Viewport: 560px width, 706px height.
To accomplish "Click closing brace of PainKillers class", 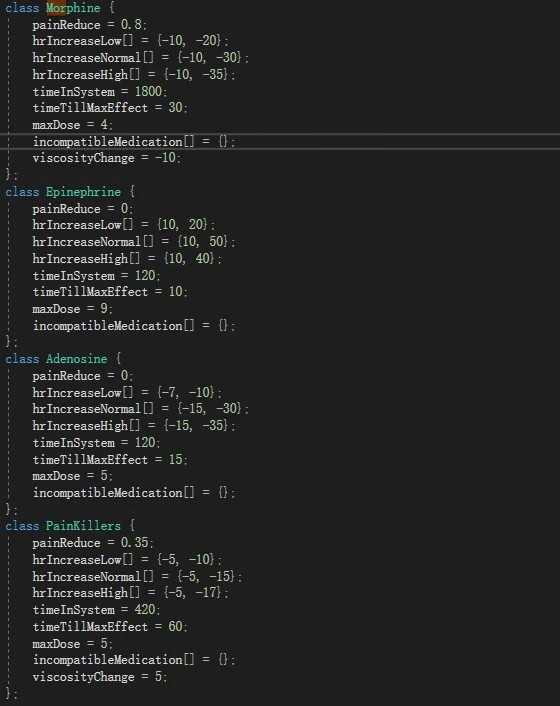I will coord(9,693).
